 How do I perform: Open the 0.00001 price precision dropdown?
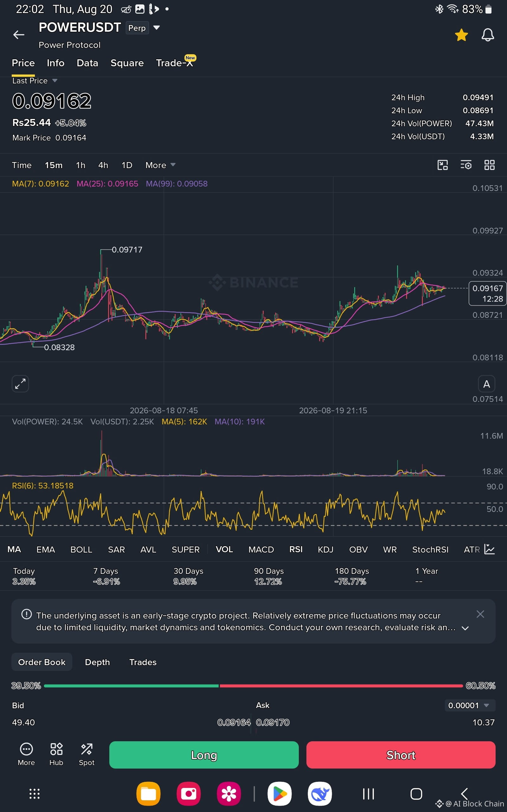pos(470,705)
